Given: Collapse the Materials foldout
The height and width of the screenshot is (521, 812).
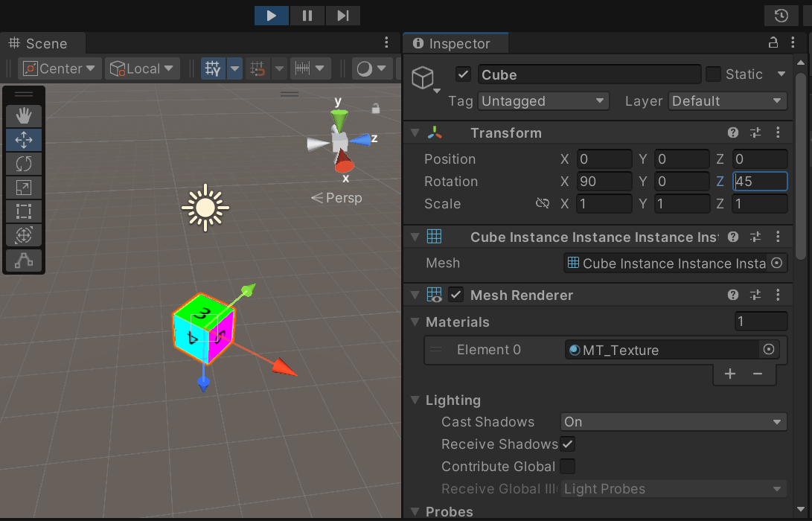Looking at the screenshot, I should (415, 322).
